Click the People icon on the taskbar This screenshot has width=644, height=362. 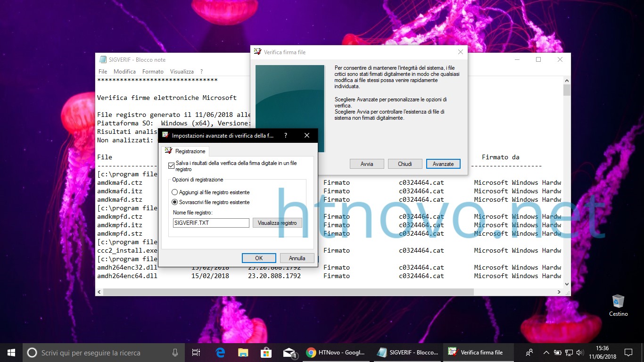click(529, 352)
